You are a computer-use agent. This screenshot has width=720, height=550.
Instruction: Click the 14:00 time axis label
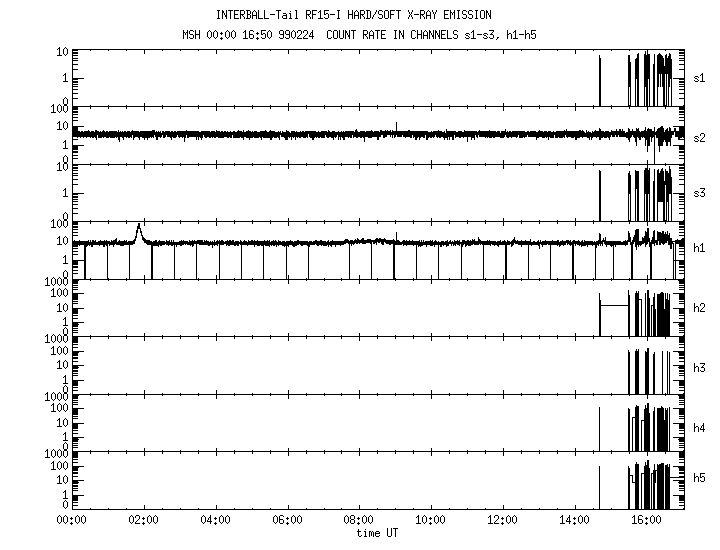coord(574,520)
